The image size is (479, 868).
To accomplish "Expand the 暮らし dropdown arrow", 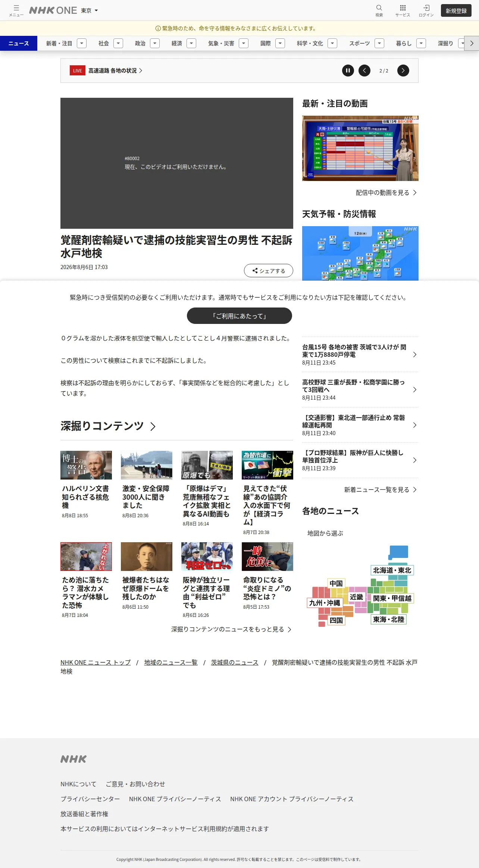I will click(421, 43).
